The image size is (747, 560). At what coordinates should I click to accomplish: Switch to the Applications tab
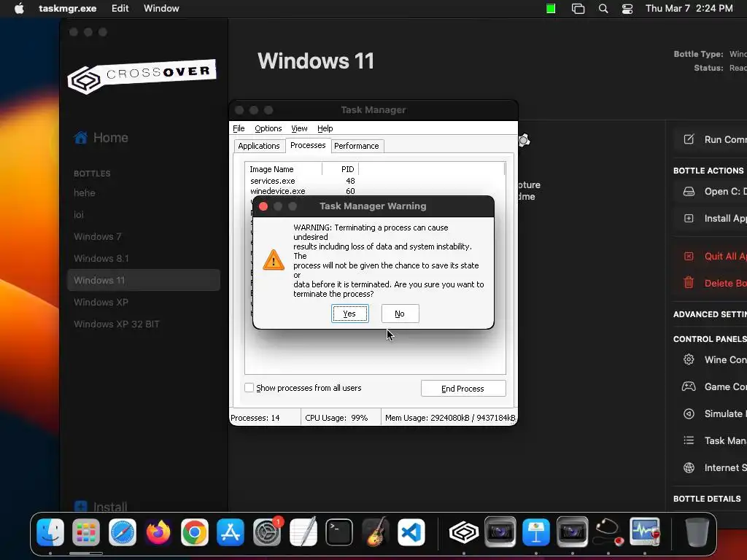pos(259,146)
